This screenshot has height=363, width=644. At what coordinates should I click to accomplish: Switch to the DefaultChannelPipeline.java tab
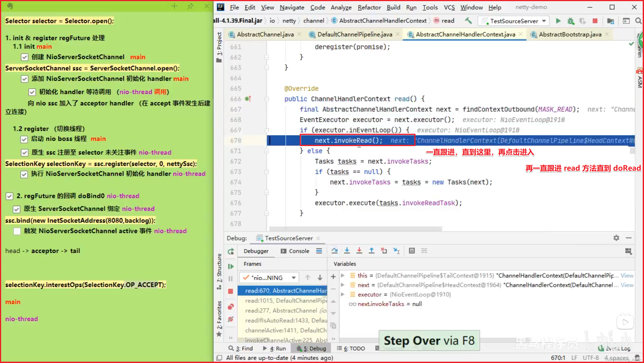(354, 34)
